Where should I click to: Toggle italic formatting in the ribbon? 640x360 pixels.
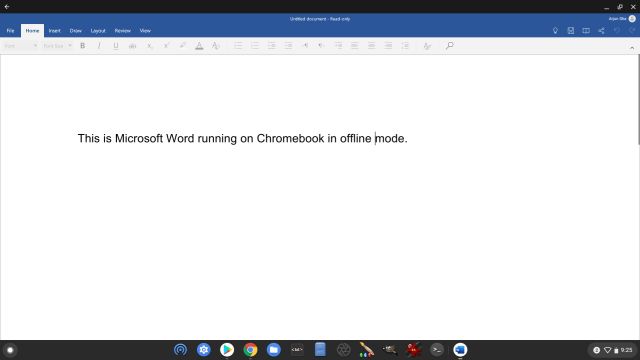click(99, 46)
